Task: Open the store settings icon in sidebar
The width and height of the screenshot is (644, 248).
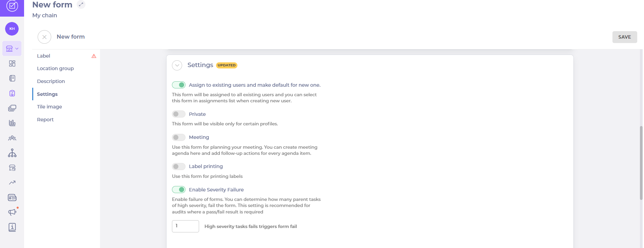Action: pos(12,168)
